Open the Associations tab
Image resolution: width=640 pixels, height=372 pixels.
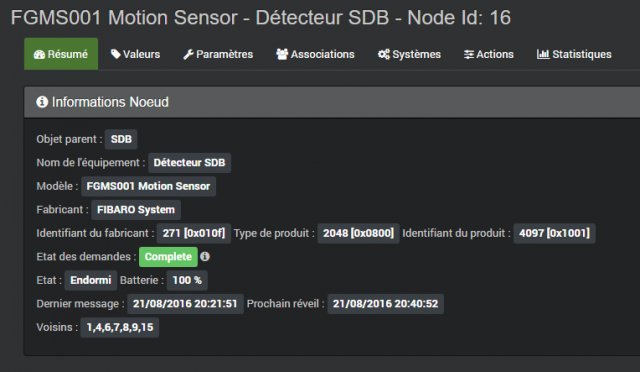(316, 54)
